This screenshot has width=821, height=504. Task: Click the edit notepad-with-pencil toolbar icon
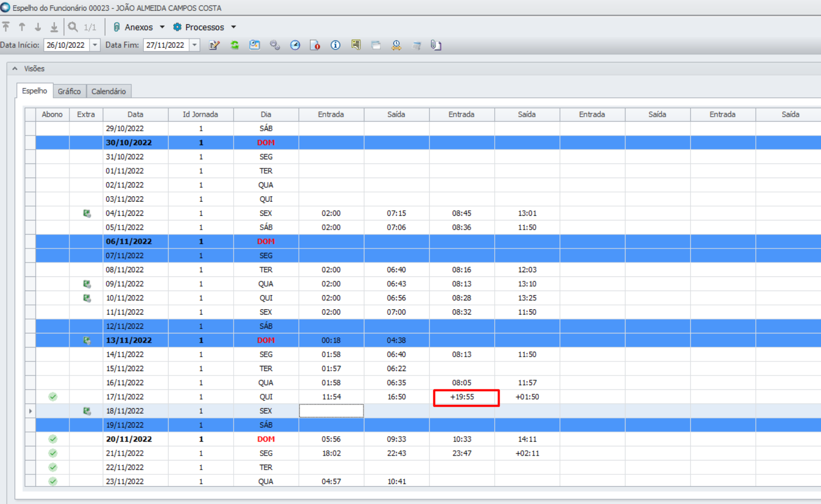(x=214, y=45)
